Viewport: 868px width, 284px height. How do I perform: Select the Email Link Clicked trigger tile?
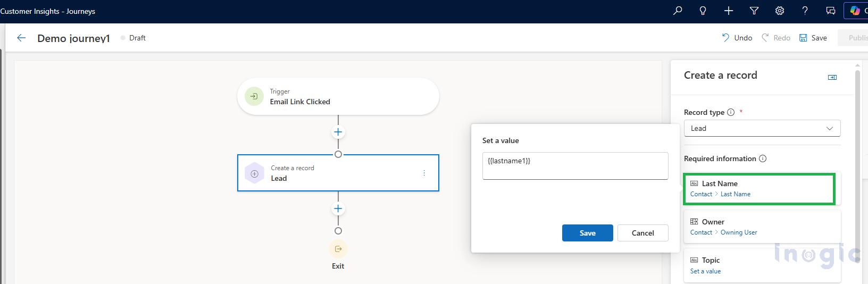coord(338,96)
